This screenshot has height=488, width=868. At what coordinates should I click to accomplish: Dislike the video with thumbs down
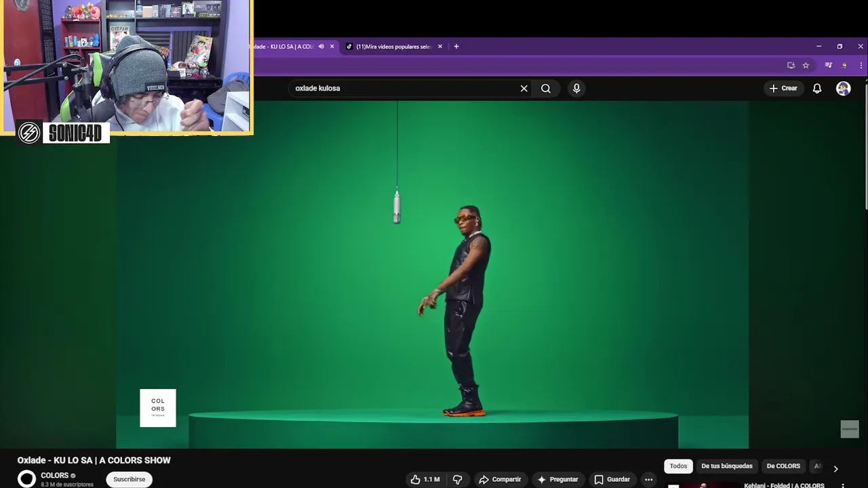(x=457, y=479)
